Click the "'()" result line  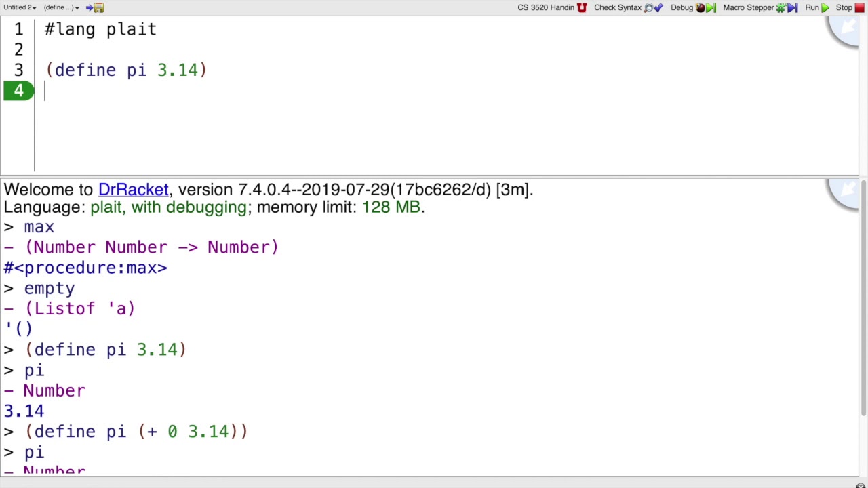pyautogui.click(x=18, y=329)
